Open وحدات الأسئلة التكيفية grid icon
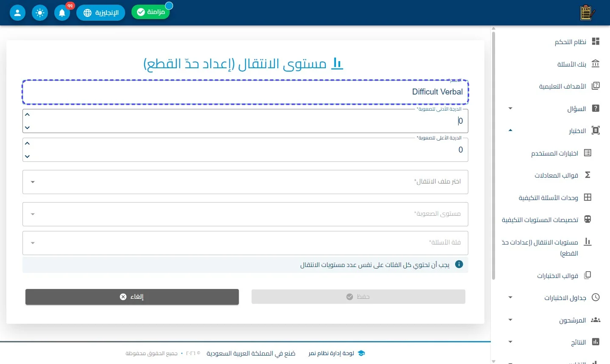This screenshot has width=610, height=364. pyautogui.click(x=588, y=197)
